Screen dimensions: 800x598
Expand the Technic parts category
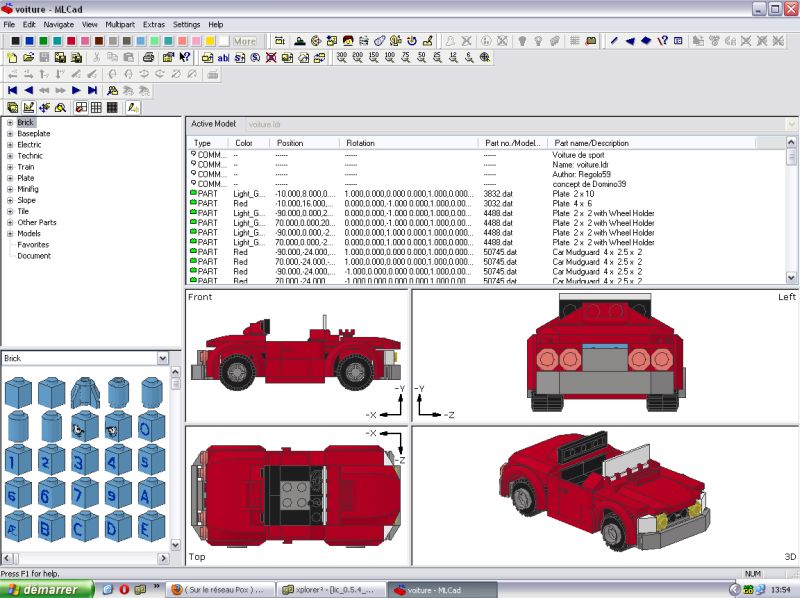point(10,156)
